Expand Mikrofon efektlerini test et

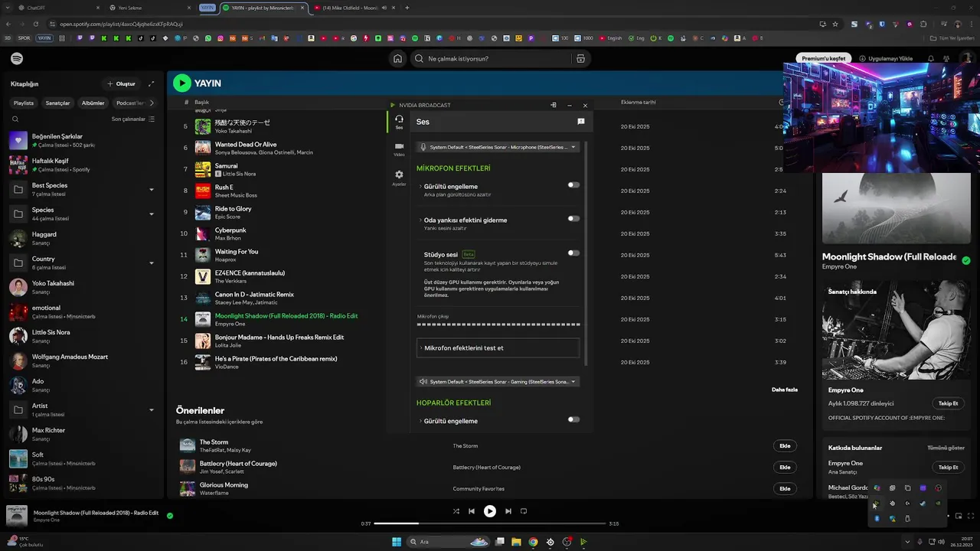coord(498,347)
